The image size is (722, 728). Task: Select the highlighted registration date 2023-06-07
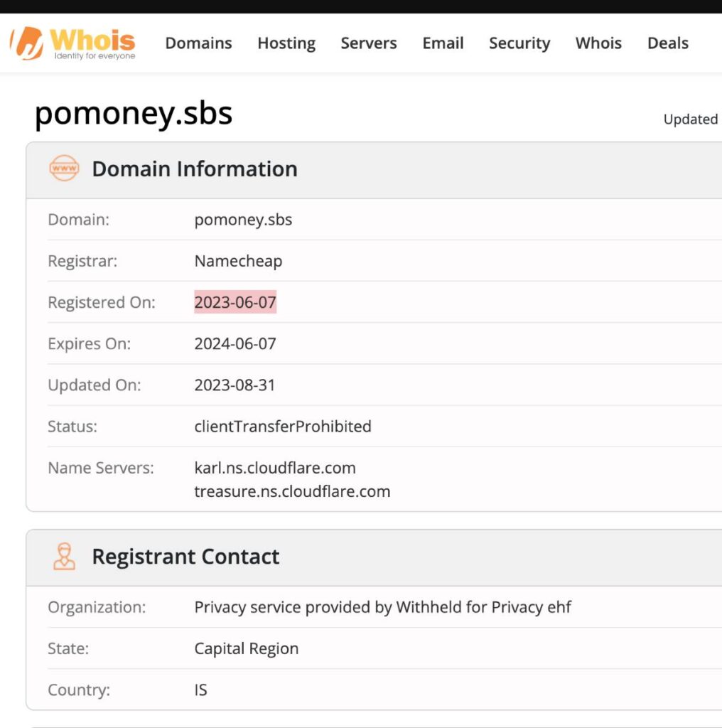click(x=235, y=302)
